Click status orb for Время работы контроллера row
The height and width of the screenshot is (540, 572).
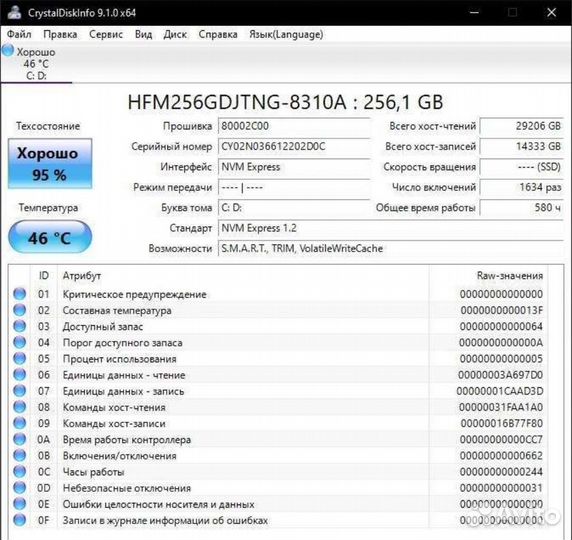(x=20, y=439)
